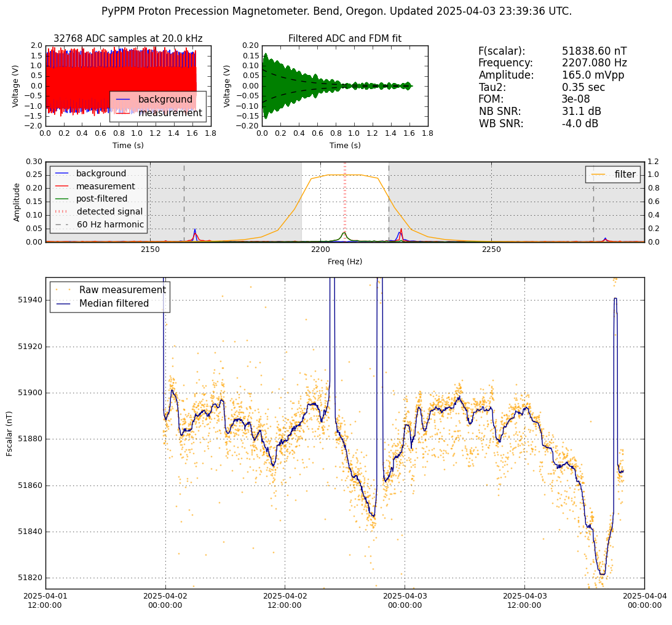Select the "32768 ADC samples at 20.0 kHz" title

128,39
